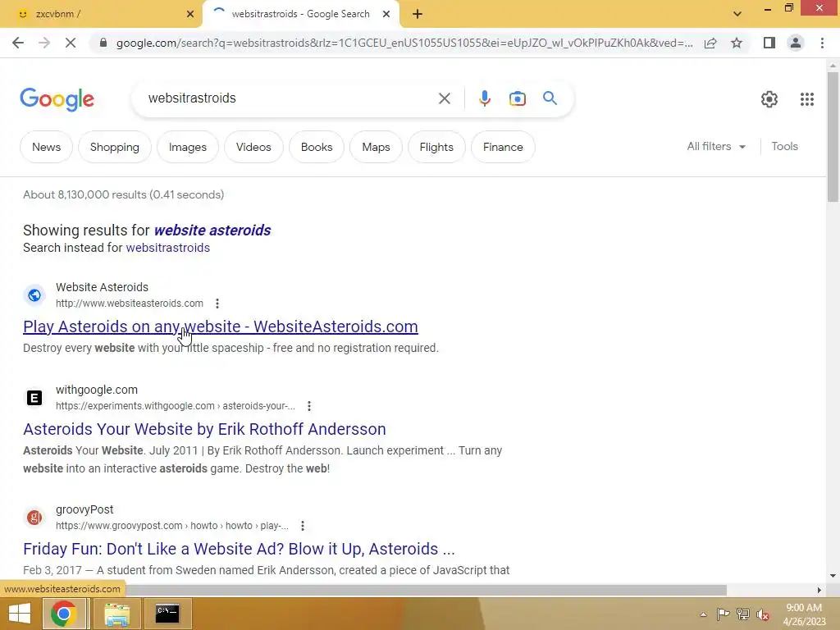
Task: Click the vertical scrollbar thumb
Action: click(x=833, y=137)
